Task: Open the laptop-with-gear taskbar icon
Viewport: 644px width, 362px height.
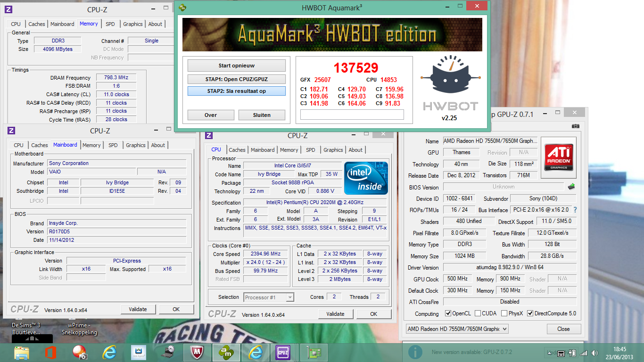Action: point(168,352)
